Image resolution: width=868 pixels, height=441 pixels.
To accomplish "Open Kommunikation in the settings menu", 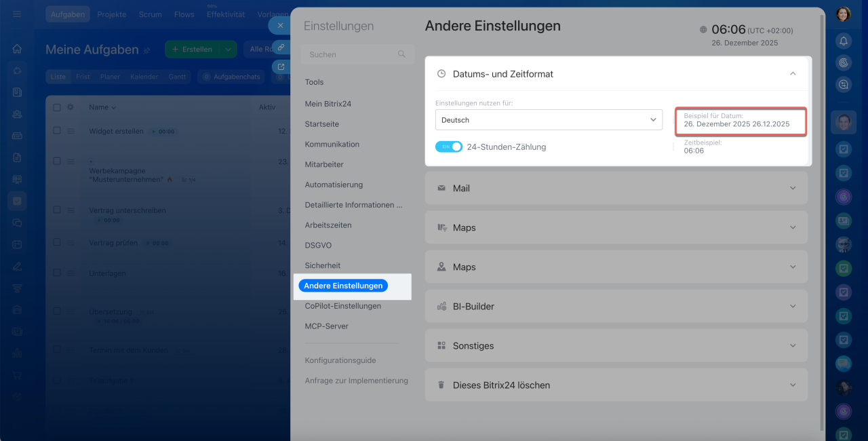I will tap(332, 145).
